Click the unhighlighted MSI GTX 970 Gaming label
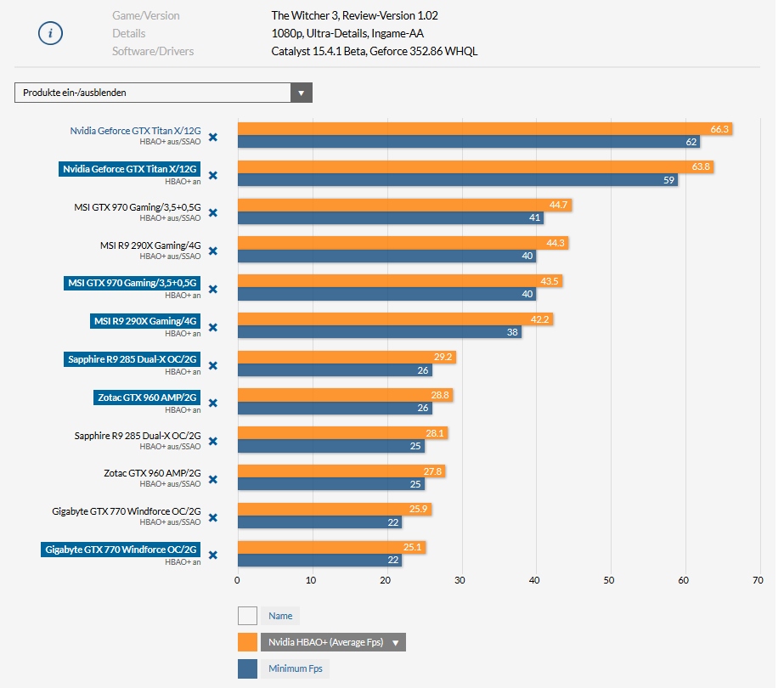Viewport: 784px width, 688px height. (x=138, y=207)
